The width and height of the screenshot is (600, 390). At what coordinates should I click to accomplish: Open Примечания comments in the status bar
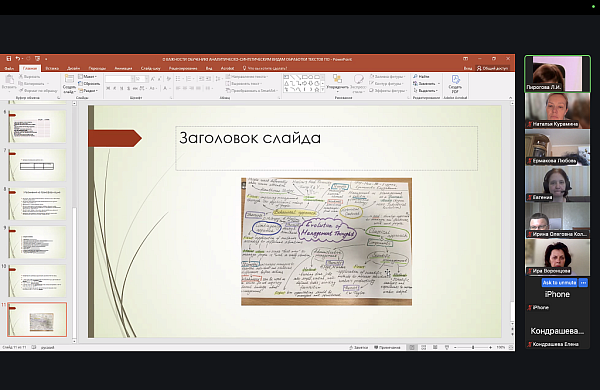click(387, 348)
